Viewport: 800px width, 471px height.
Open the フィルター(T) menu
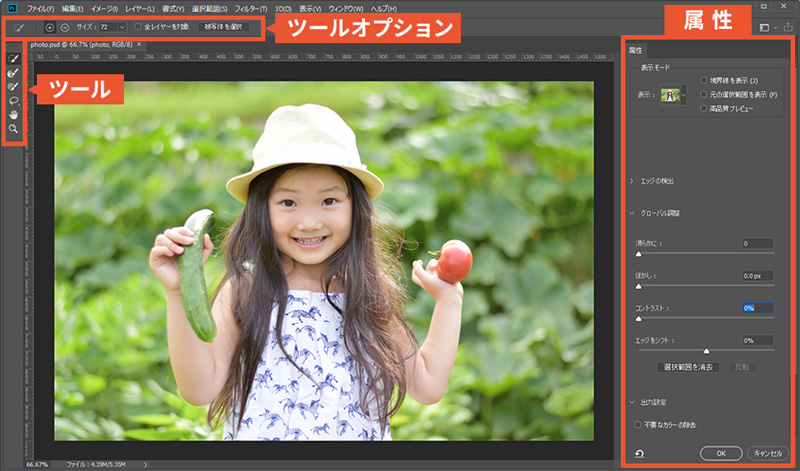251,9
